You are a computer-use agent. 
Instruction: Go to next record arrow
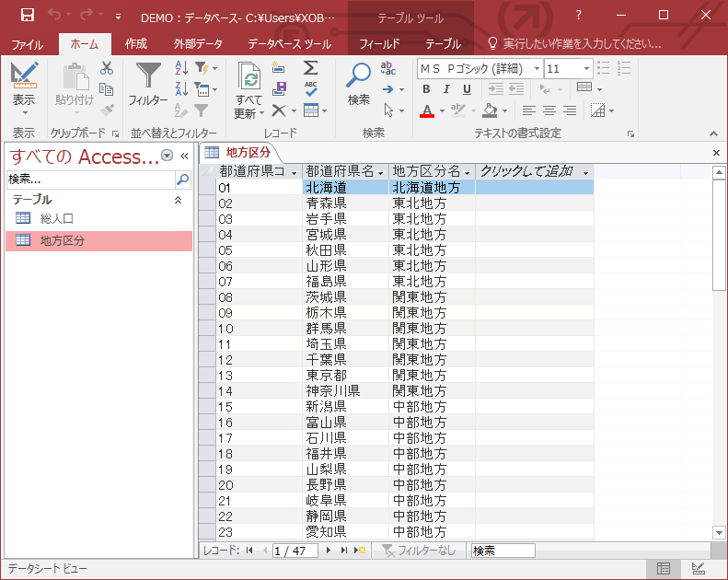tap(329, 551)
